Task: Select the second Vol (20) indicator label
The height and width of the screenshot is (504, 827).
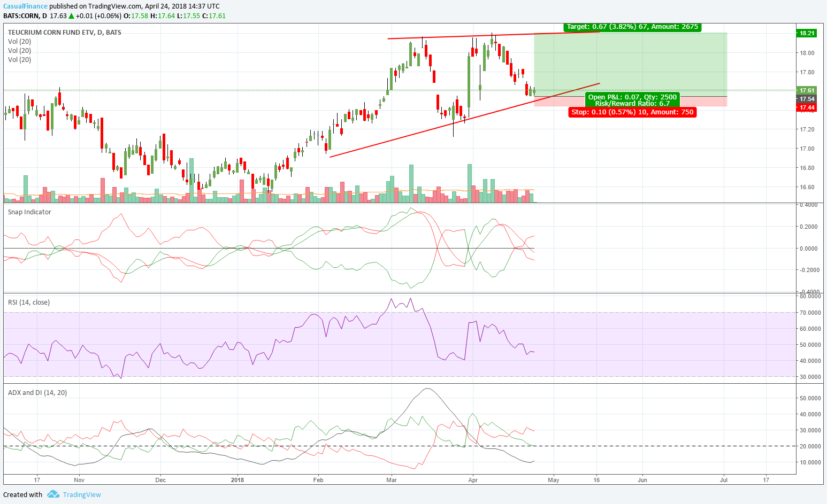Action: (x=19, y=51)
